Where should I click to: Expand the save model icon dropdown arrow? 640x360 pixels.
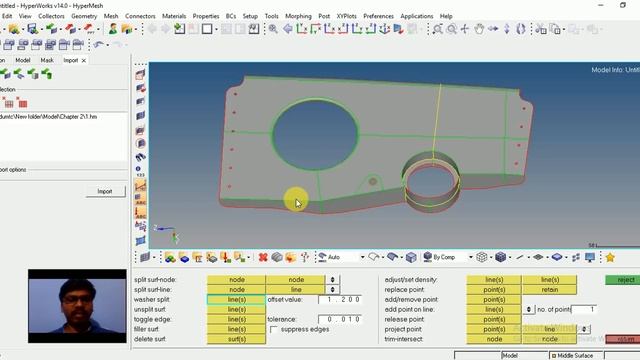tap(42, 29)
